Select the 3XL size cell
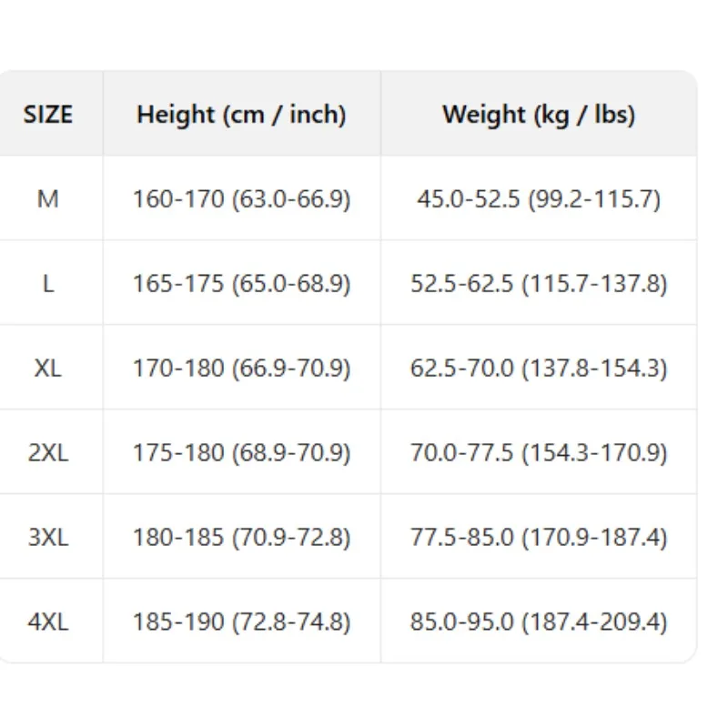 click(x=48, y=537)
